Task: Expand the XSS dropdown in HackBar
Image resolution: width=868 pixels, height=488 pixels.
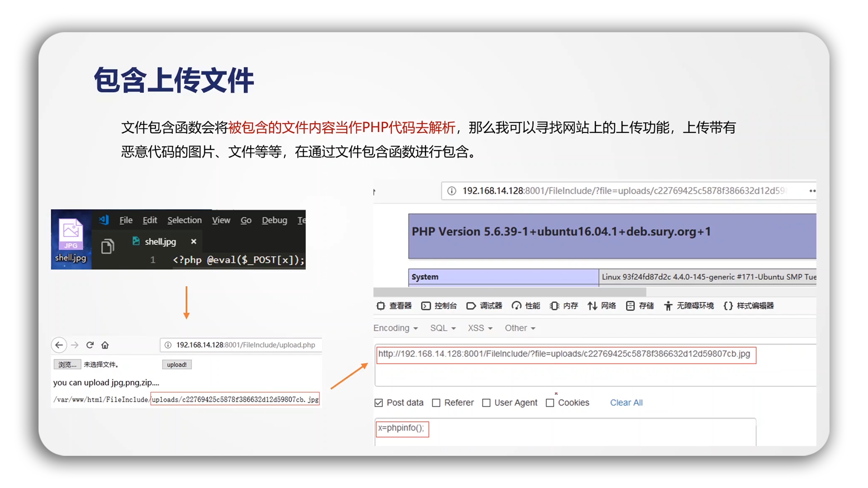Action: pos(480,328)
